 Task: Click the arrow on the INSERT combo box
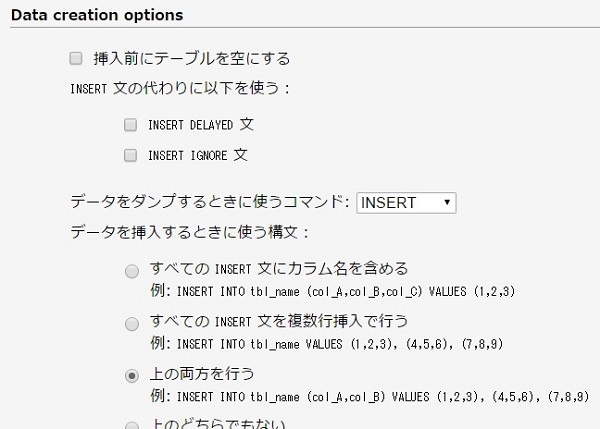446,203
